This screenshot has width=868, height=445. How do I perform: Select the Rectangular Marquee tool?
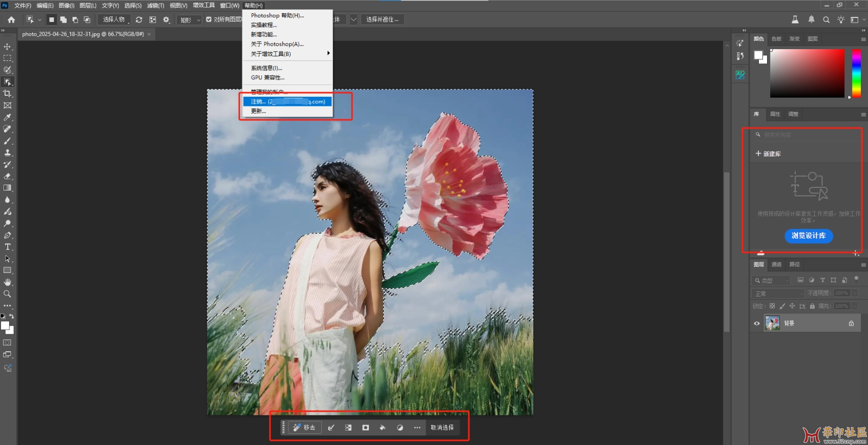7,58
